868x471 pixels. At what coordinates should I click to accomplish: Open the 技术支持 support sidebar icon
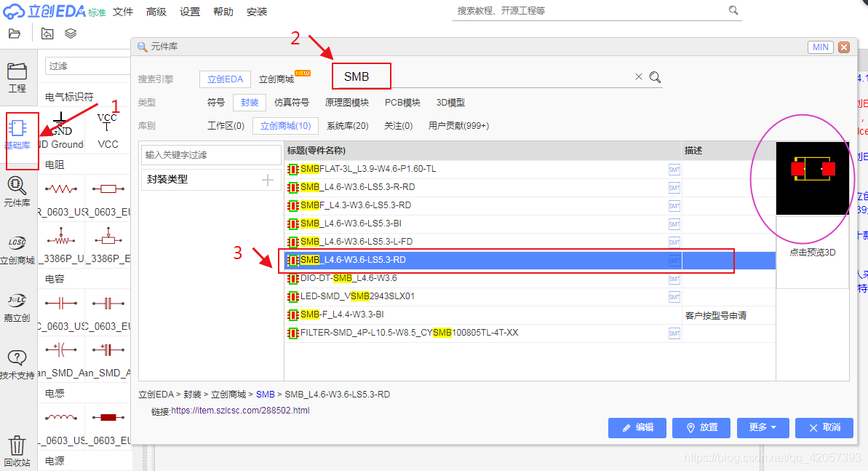17,365
